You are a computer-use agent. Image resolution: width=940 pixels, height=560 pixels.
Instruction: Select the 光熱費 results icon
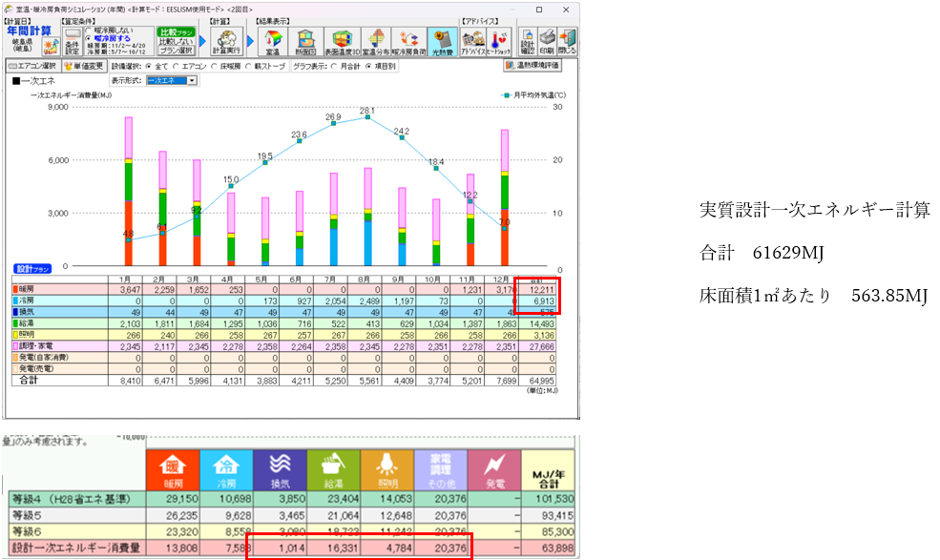[441, 41]
